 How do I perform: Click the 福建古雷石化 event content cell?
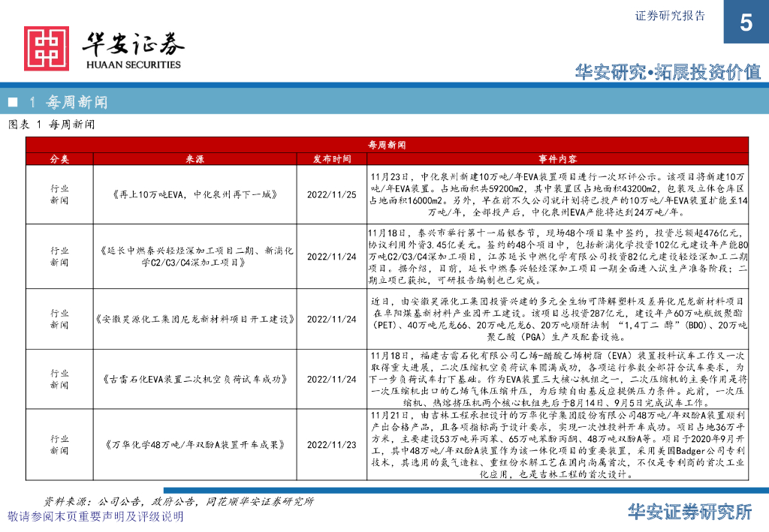(558, 379)
